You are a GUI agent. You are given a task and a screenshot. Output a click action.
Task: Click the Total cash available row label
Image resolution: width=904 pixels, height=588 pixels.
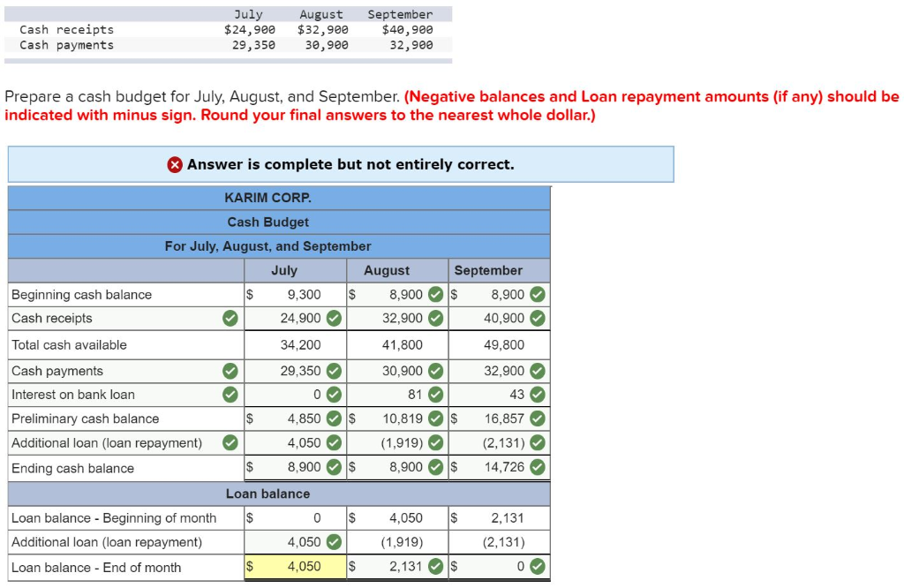(69, 344)
